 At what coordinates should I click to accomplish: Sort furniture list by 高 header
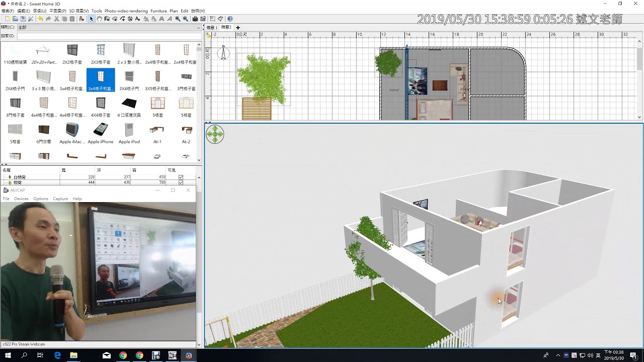tap(148, 170)
